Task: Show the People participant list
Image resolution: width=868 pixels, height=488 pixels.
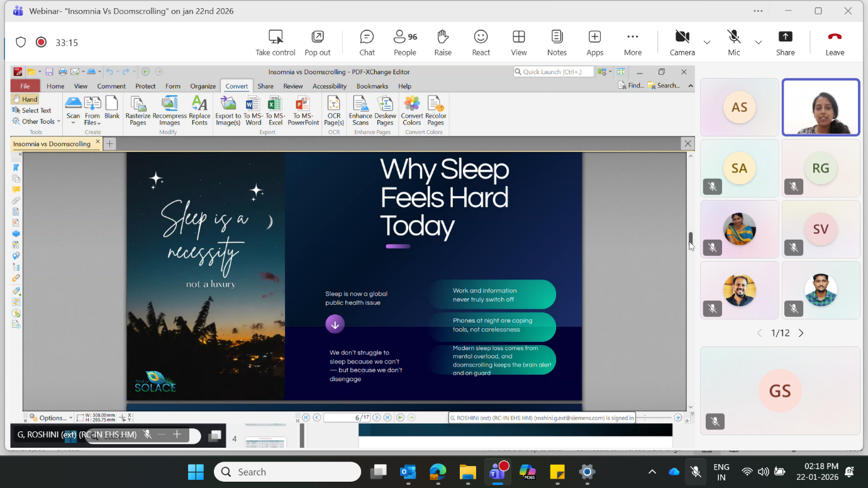Action: coord(404,43)
